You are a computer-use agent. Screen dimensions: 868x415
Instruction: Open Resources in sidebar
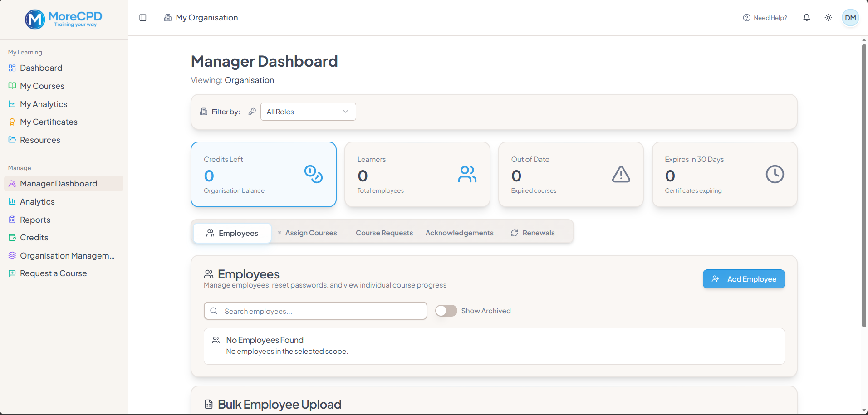[x=64, y=140]
